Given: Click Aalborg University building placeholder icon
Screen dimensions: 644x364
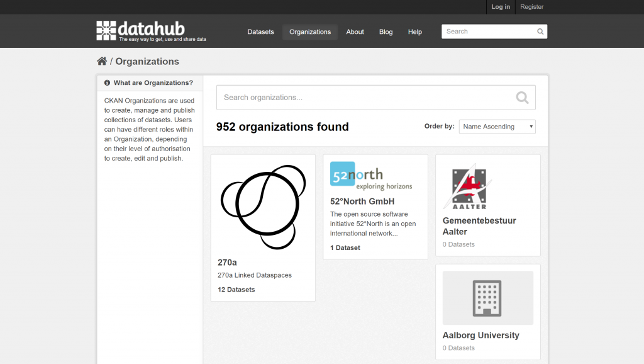Looking at the screenshot, I should 487,298.
